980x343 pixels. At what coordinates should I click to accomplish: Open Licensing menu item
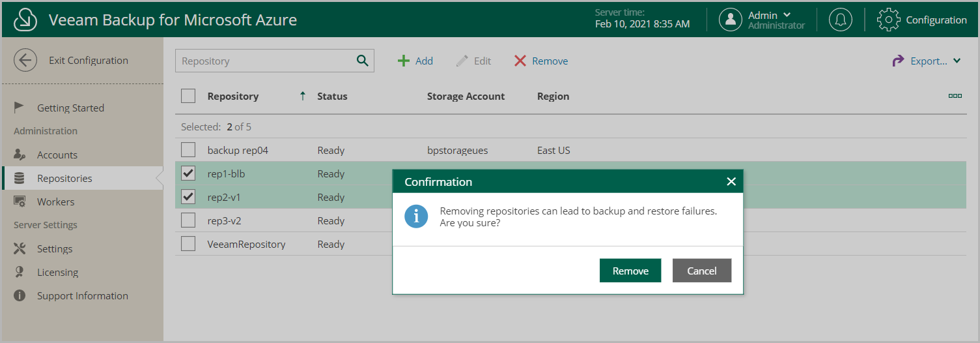pos(57,272)
